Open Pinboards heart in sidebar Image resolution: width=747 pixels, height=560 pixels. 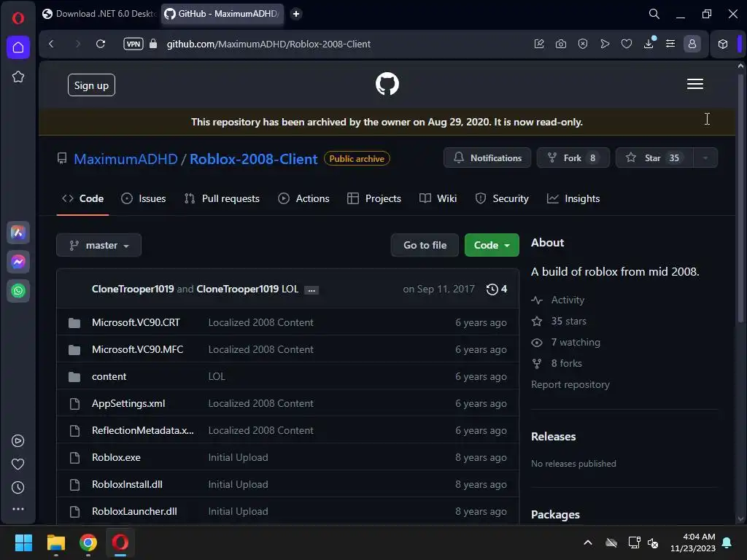point(18,464)
